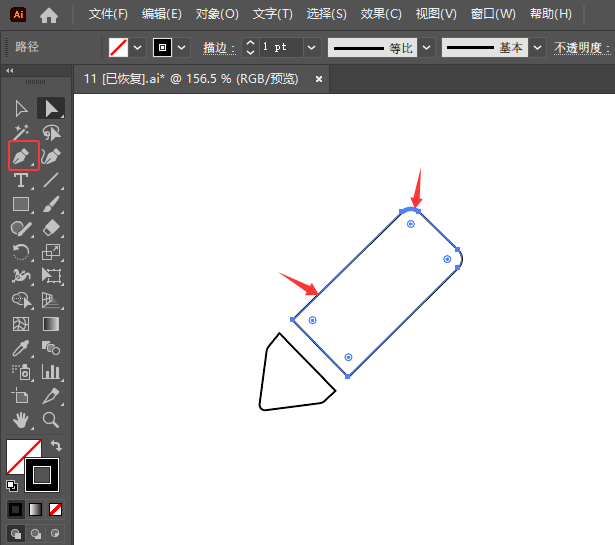Pick the Paintbrush tool
The image size is (615, 545).
point(51,204)
